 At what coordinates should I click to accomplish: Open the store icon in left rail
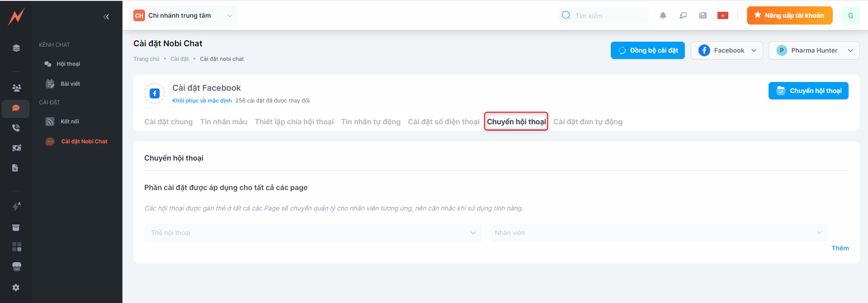click(16, 267)
